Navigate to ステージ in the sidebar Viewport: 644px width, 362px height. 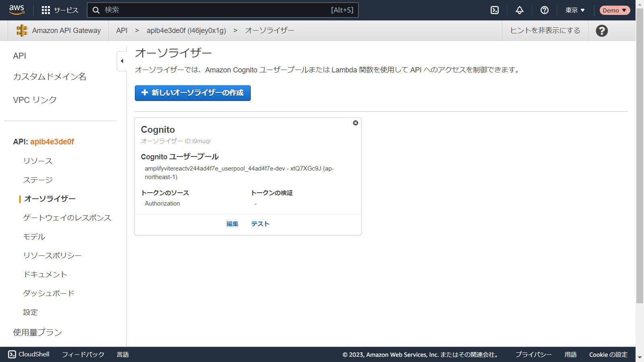(x=38, y=180)
